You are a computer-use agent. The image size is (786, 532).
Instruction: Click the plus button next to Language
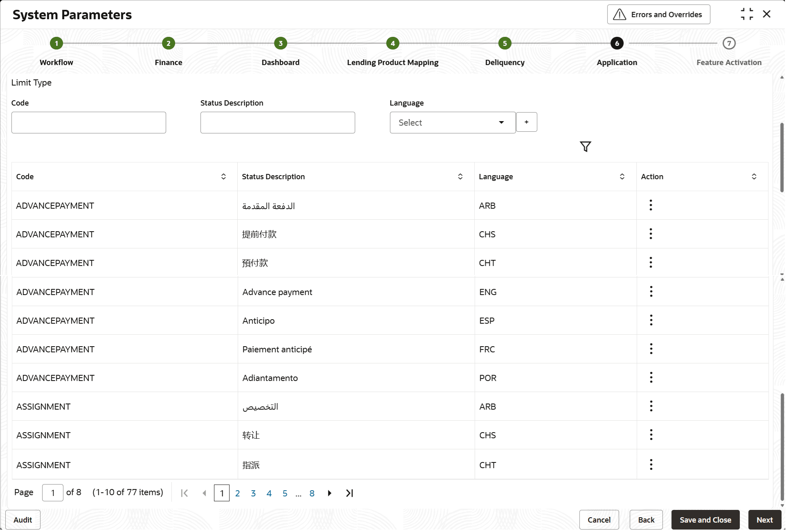(526, 122)
